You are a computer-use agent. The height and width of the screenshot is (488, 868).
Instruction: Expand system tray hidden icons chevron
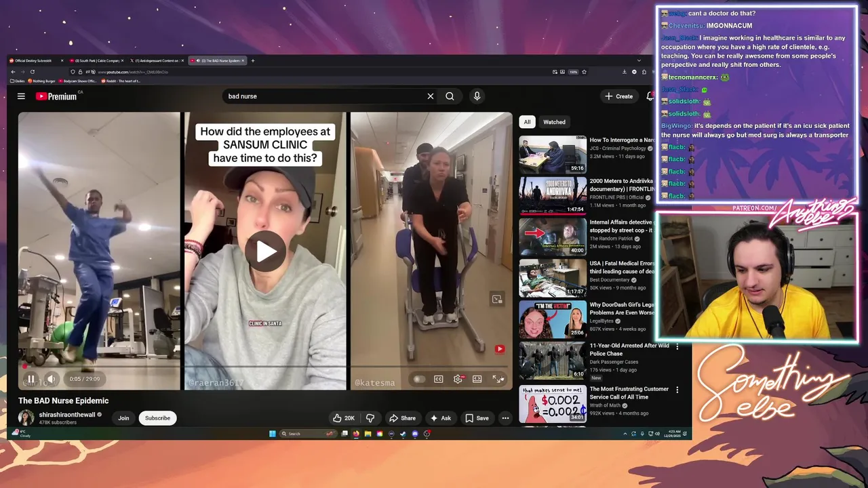[x=625, y=434]
